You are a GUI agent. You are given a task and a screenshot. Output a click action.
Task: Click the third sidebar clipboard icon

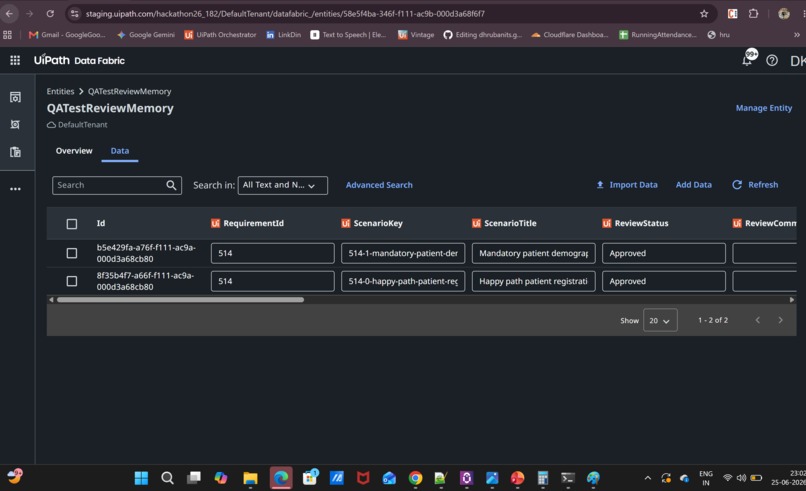click(15, 152)
